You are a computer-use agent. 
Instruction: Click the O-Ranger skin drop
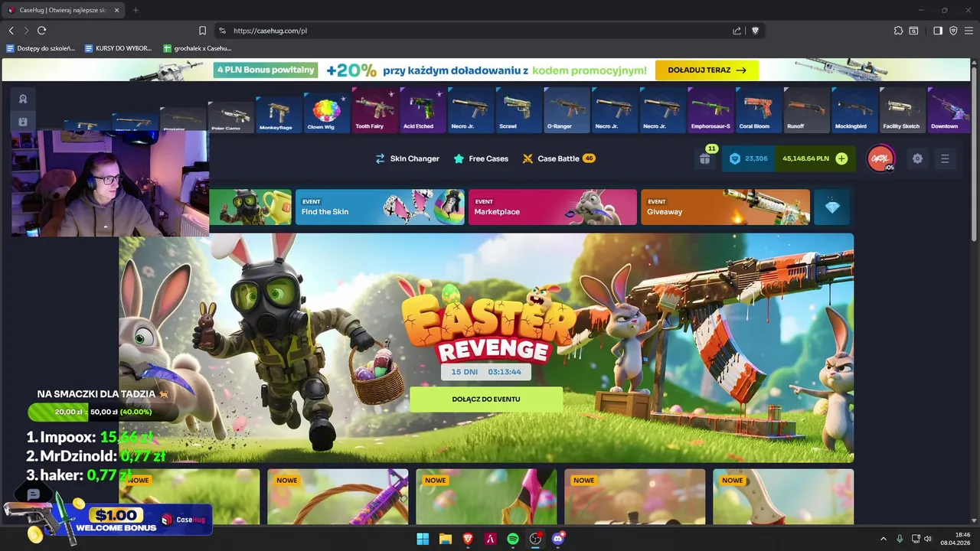coord(567,110)
